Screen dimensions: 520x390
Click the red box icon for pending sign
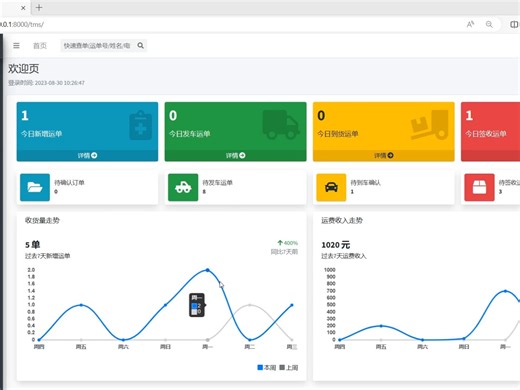[x=479, y=187]
